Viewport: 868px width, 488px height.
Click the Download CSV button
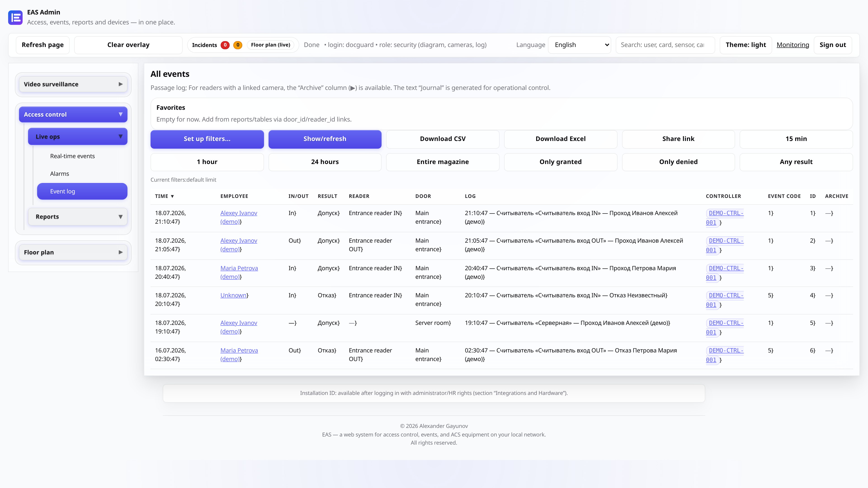point(443,139)
